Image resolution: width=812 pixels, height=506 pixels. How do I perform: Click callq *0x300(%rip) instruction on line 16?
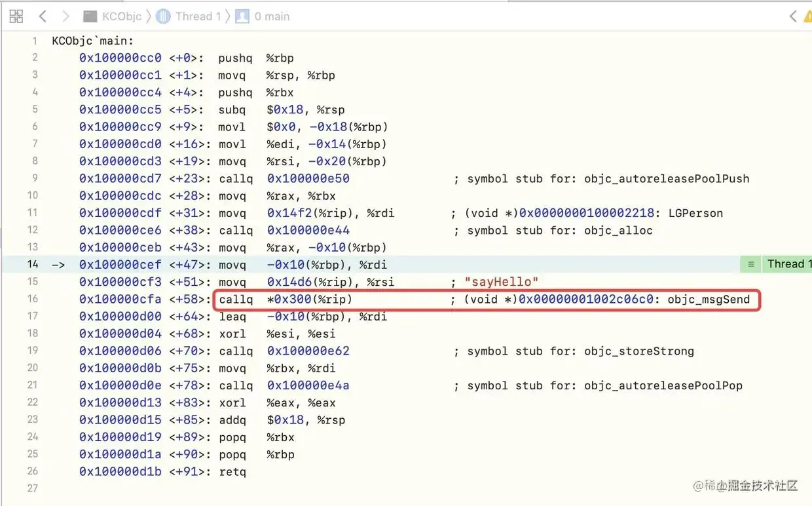pyautogui.click(x=286, y=300)
